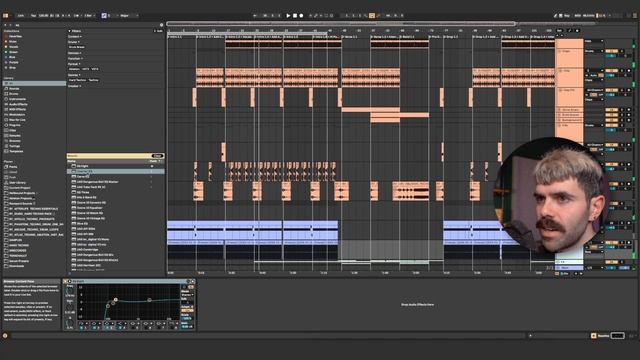Open the EQ Eight Mode Stereo dropdown

[x=187, y=295]
